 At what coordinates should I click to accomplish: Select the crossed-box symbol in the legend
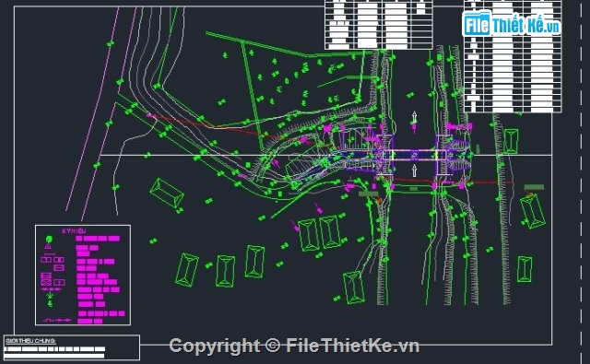46,282
